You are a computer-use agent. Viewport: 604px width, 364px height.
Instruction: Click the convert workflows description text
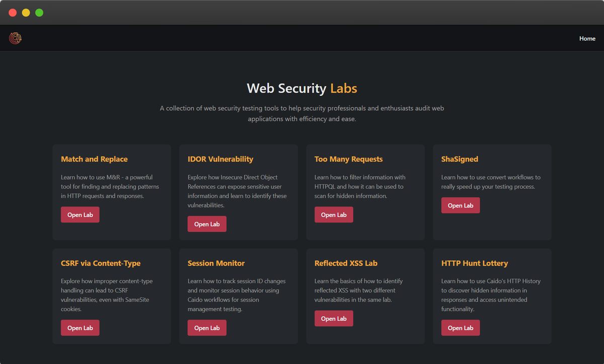click(491, 182)
